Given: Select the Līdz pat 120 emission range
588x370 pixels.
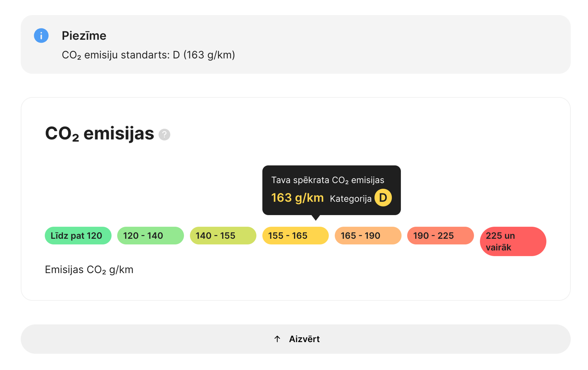Looking at the screenshot, I should (78, 235).
